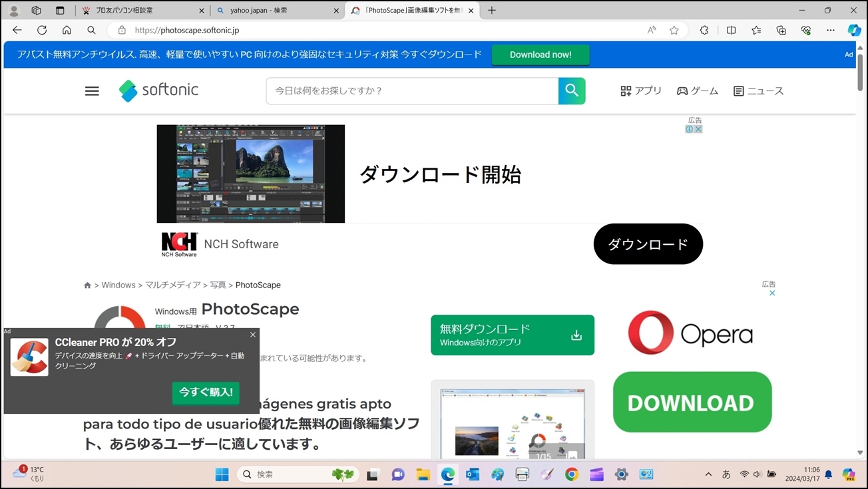The height and width of the screenshot is (489, 868).
Task: Open Google Chrome from taskbar
Action: click(x=572, y=474)
